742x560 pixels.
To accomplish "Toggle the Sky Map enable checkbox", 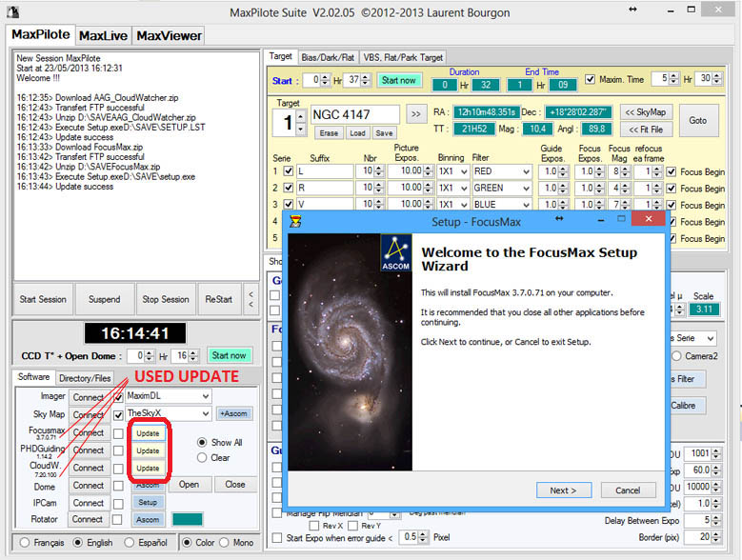I will click(118, 415).
